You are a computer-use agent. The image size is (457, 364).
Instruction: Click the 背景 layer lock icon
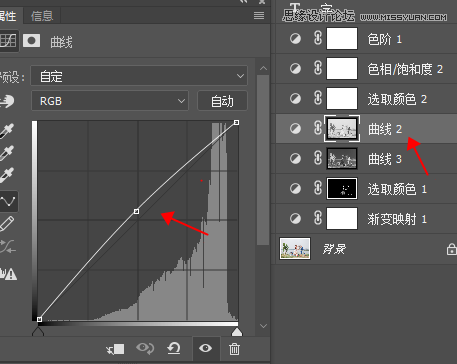coord(452,249)
